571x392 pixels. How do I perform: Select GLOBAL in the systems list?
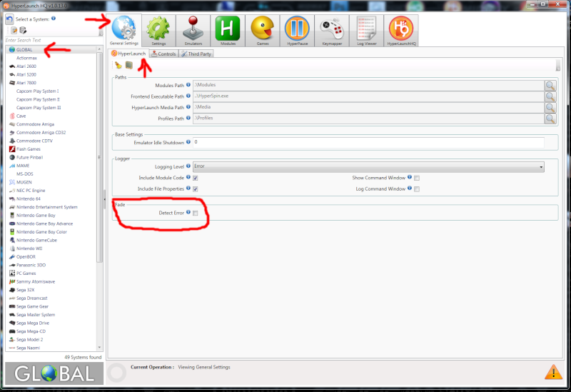pos(51,49)
